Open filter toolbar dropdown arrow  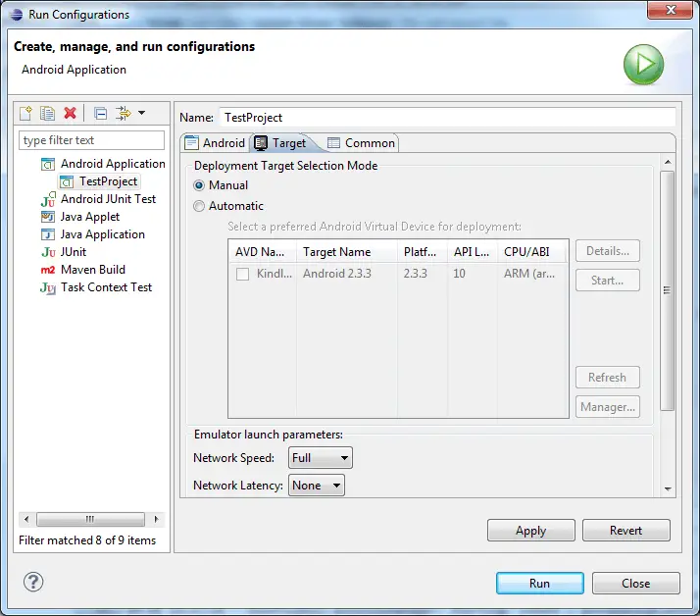tap(142, 114)
